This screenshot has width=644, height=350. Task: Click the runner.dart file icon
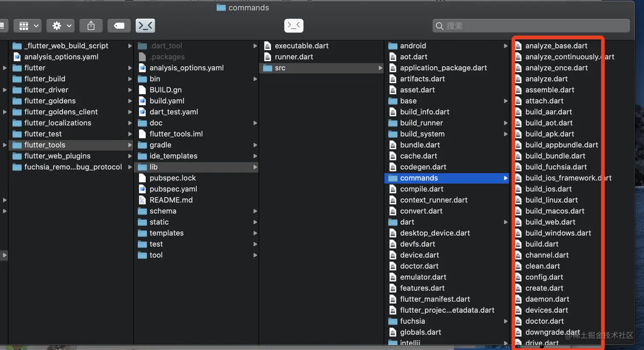click(x=267, y=57)
